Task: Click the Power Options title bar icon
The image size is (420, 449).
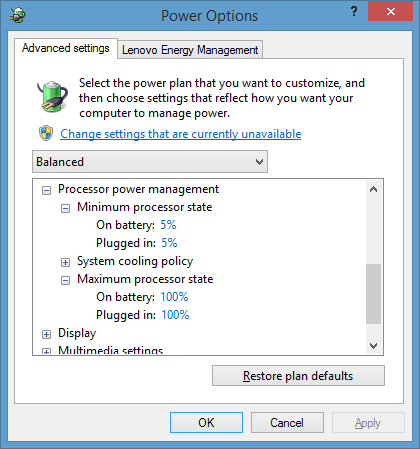Action: coord(17,15)
